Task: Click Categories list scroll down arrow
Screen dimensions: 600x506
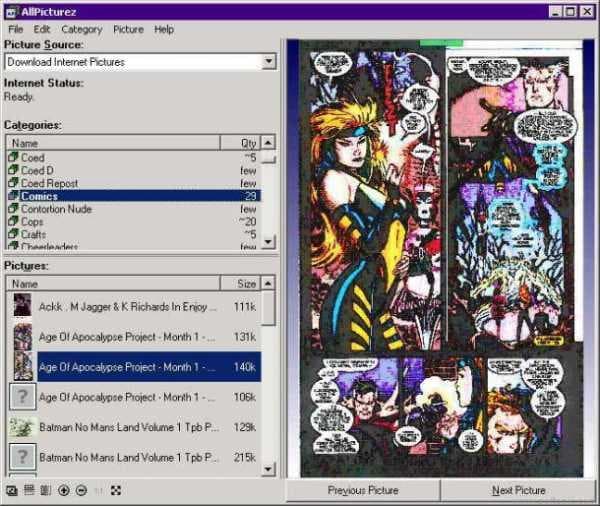Action: [x=268, y=242]
